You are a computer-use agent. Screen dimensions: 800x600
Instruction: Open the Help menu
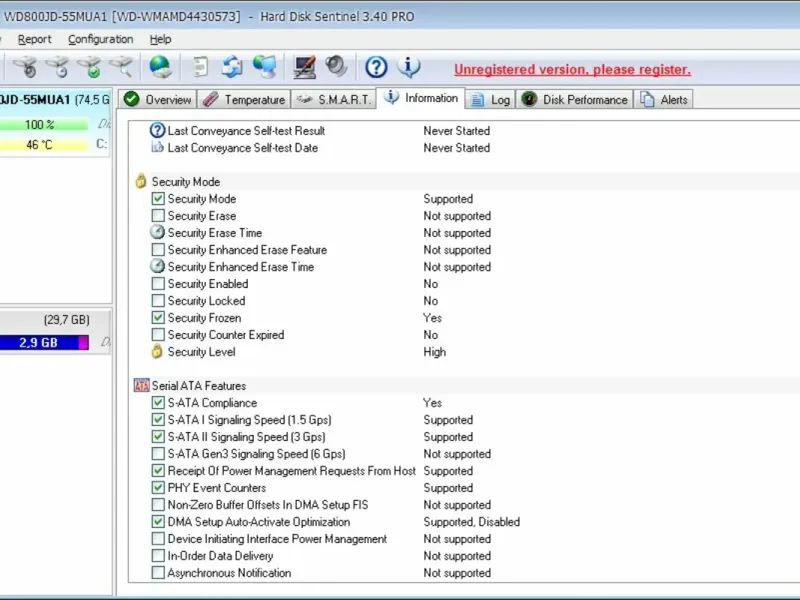[x=160, y=39]
